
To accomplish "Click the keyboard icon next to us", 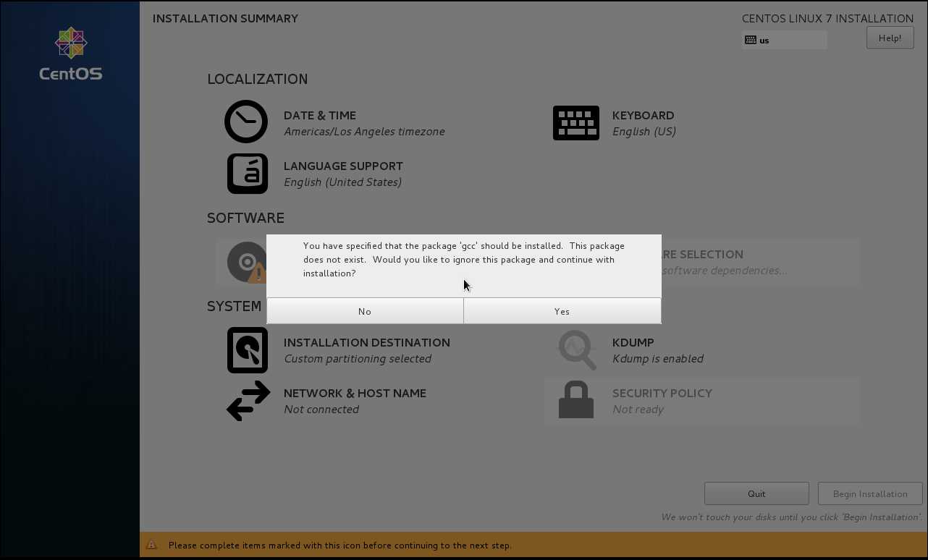I will [750, 41].
